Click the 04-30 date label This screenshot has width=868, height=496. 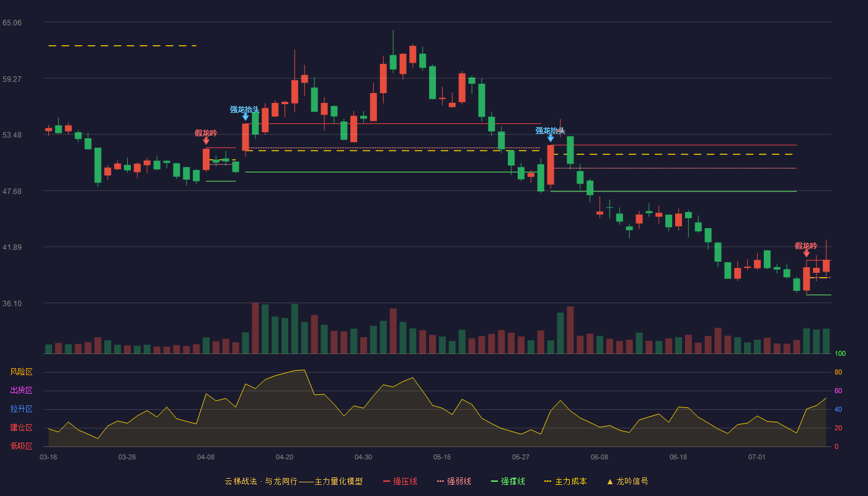[x=363, y=458]
